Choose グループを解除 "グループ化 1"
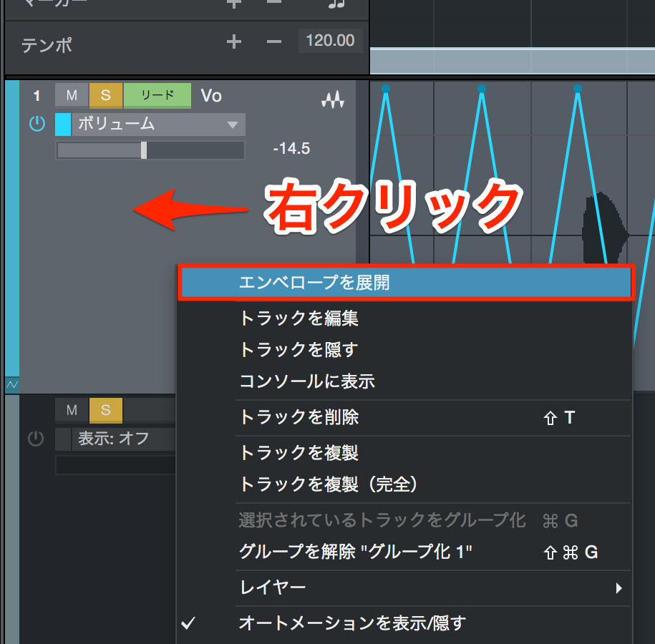655x644 pixels. point(404,552)
